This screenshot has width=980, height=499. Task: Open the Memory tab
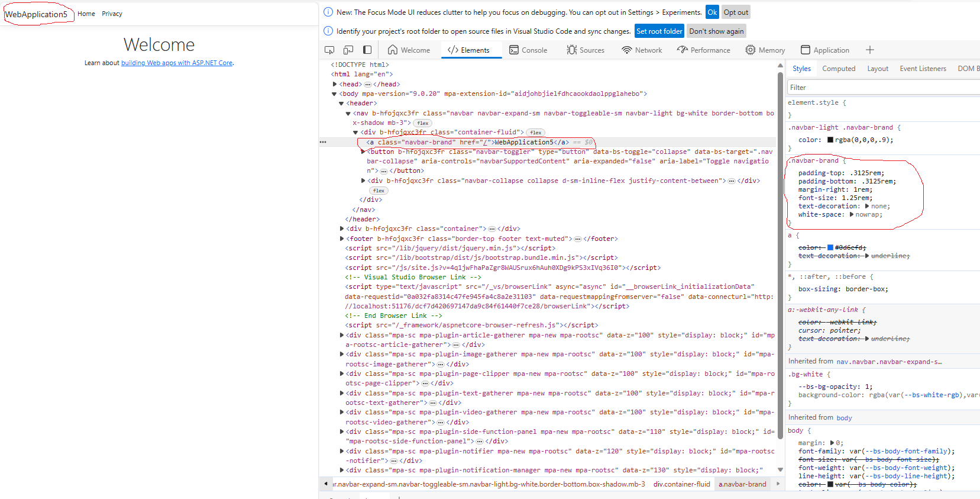coord(765,50)
